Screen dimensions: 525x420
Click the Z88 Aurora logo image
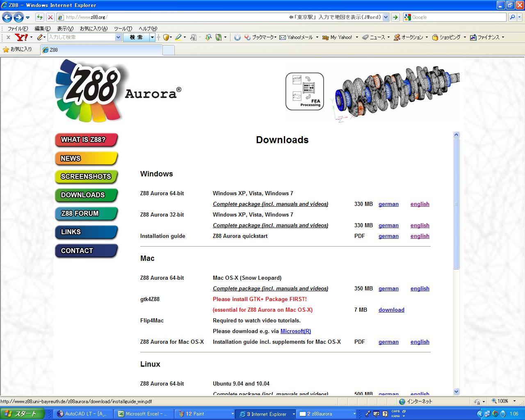(x=118, y=90)
